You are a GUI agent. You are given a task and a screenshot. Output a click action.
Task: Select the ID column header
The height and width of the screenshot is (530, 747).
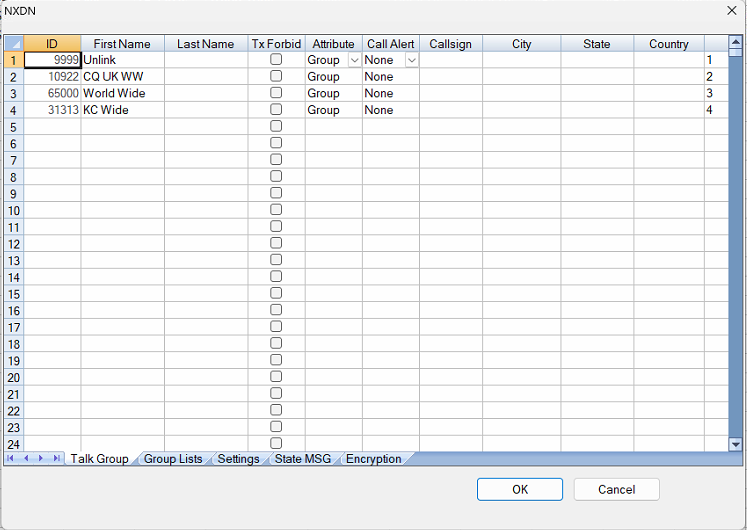pyautogui.click(x=52, y=44)
